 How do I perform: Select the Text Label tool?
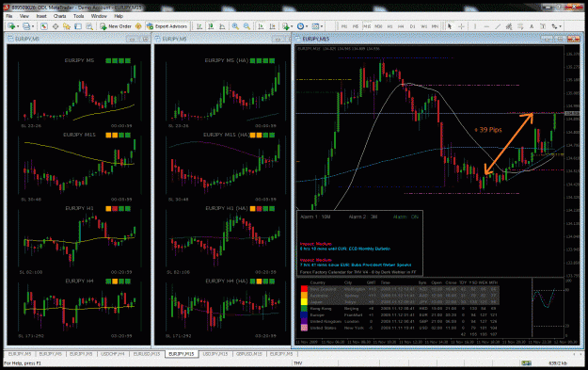click(x=543, y=26)
